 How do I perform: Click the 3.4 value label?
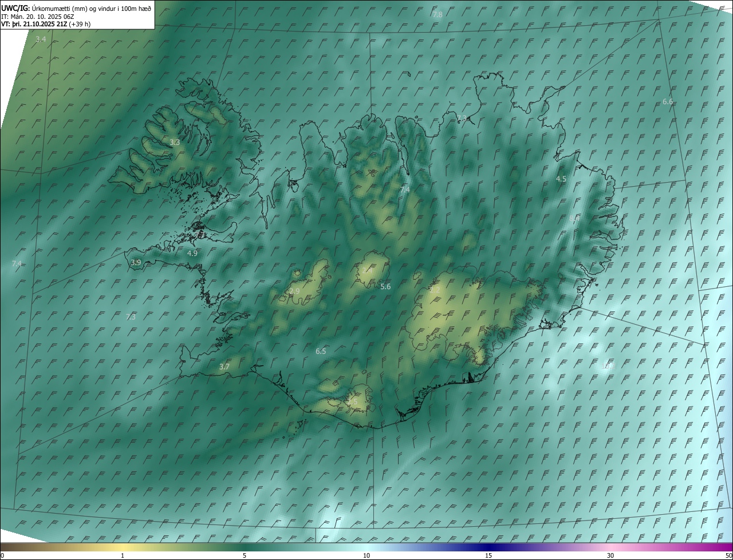click(x=41, y=40)
